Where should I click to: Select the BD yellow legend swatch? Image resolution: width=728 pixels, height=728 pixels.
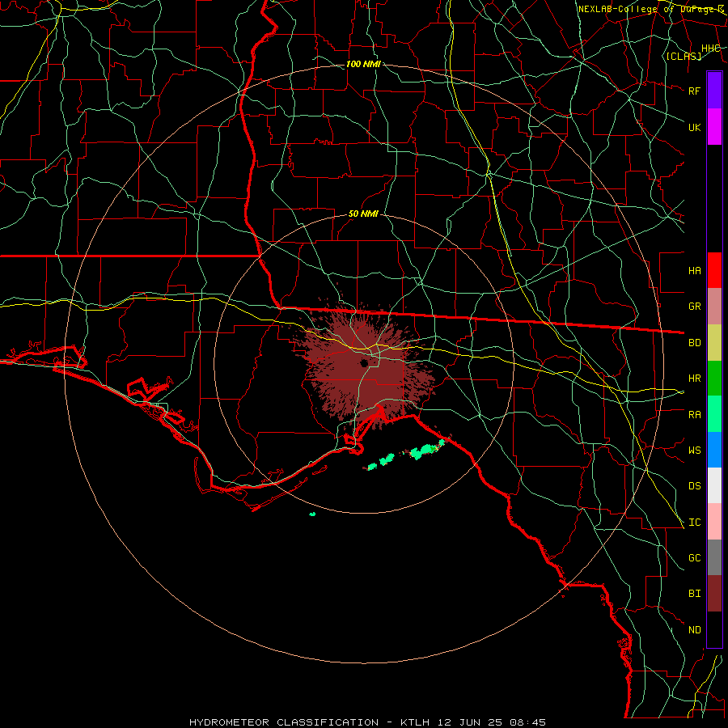(x=714, y=343)
